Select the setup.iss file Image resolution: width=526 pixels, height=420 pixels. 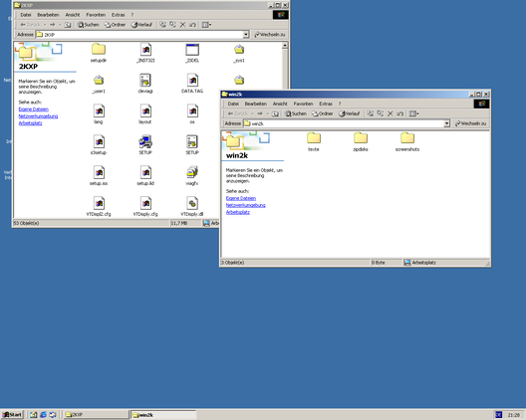coord(99,172)
